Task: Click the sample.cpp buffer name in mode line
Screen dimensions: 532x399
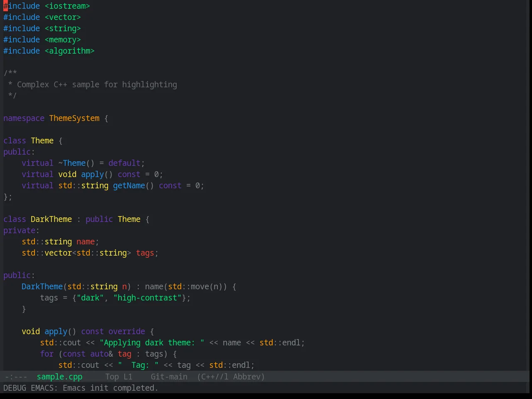Action: click(59, 377)
